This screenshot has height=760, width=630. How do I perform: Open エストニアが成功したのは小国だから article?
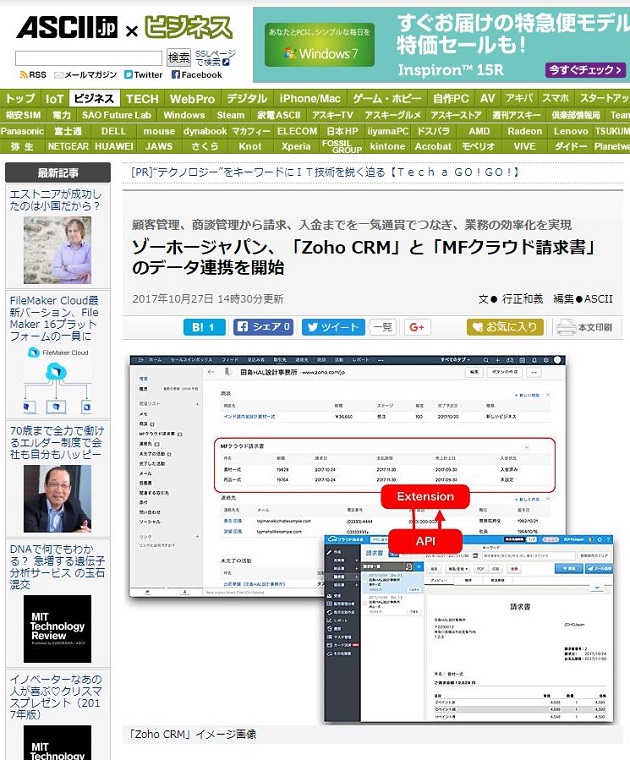tap(56, 200)
